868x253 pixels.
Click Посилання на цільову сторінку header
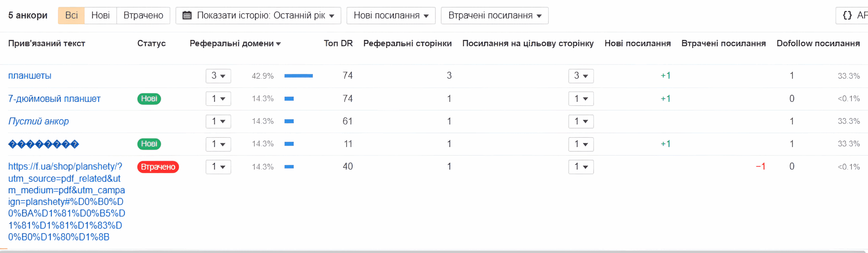tap(528, 43)
